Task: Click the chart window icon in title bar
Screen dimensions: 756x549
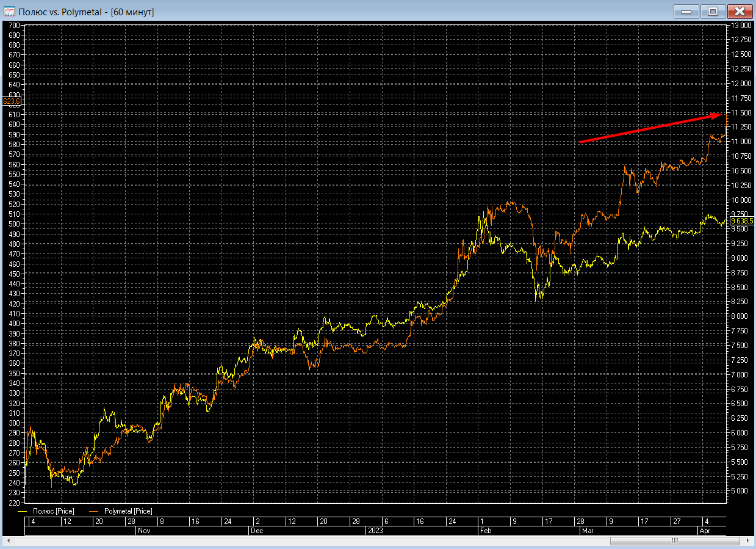Action: (9, 11)
